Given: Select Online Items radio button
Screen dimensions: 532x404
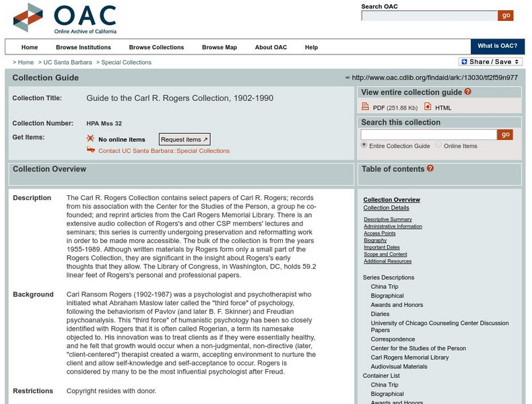Looking at the screenshot, I should pyautogui.click(x=438, y=145).
